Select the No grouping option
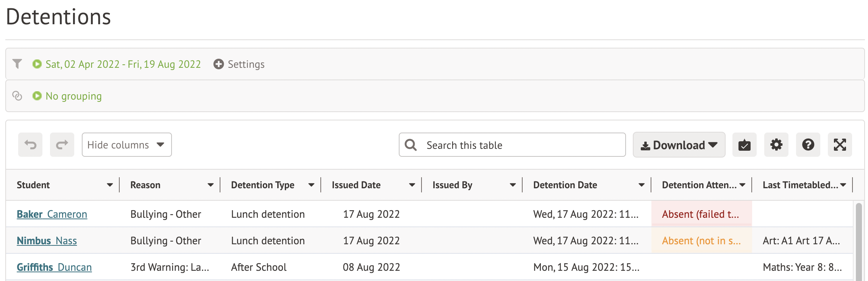This screenshot has height=281, width=868. point(73,96)
